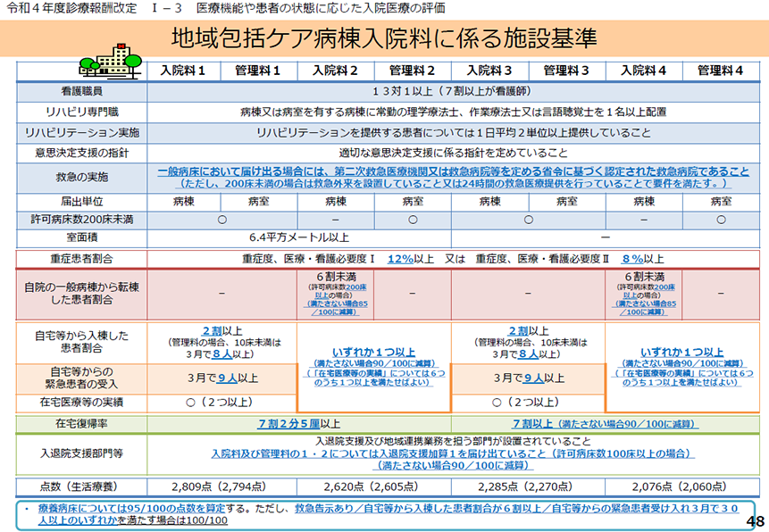
Task: Click the circle mark under 管理料4 for 200床未満
Action: coord(721,220)
